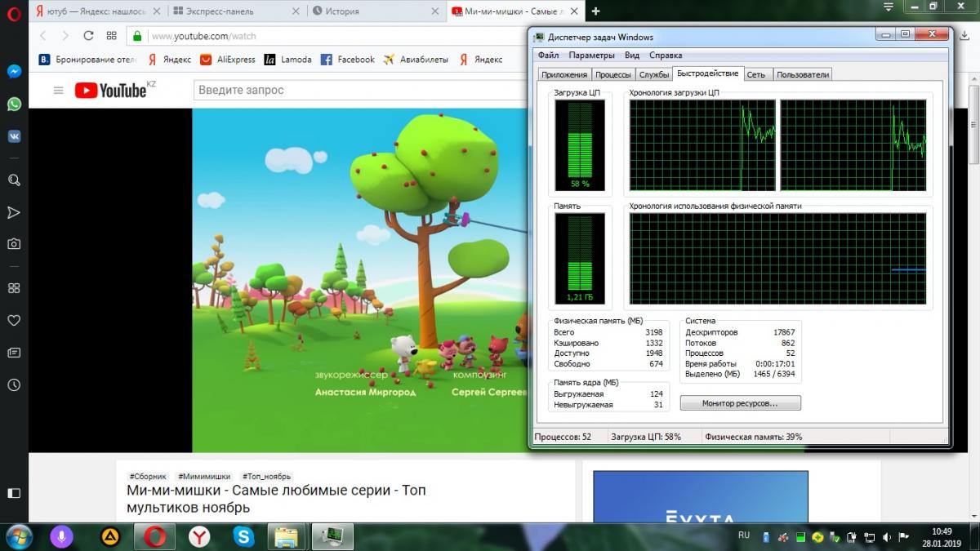The width and height of the screenshot is (980, 551).
Task: Open the Вид menu in Task Manager
Action: (632, 56)
